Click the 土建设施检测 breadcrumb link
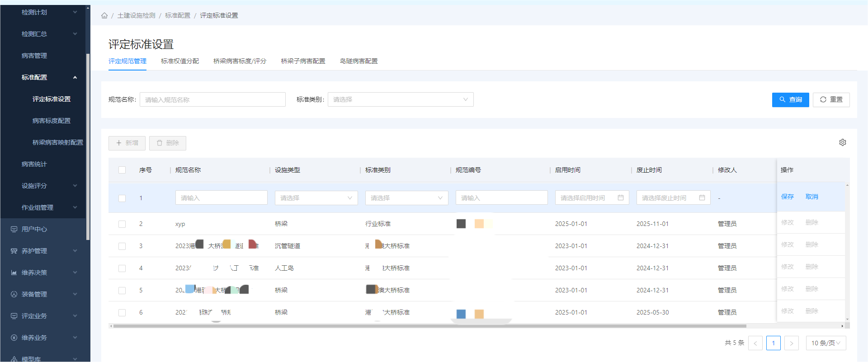Viewport: 868px width, 362px height. (x=137, y=15)
